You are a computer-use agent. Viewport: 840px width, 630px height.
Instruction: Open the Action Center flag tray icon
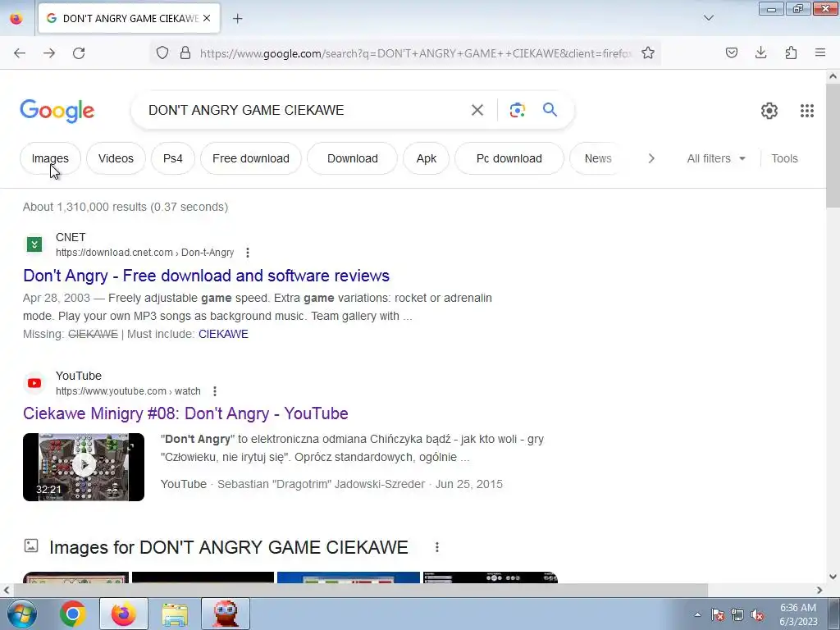tap(718, 615)
